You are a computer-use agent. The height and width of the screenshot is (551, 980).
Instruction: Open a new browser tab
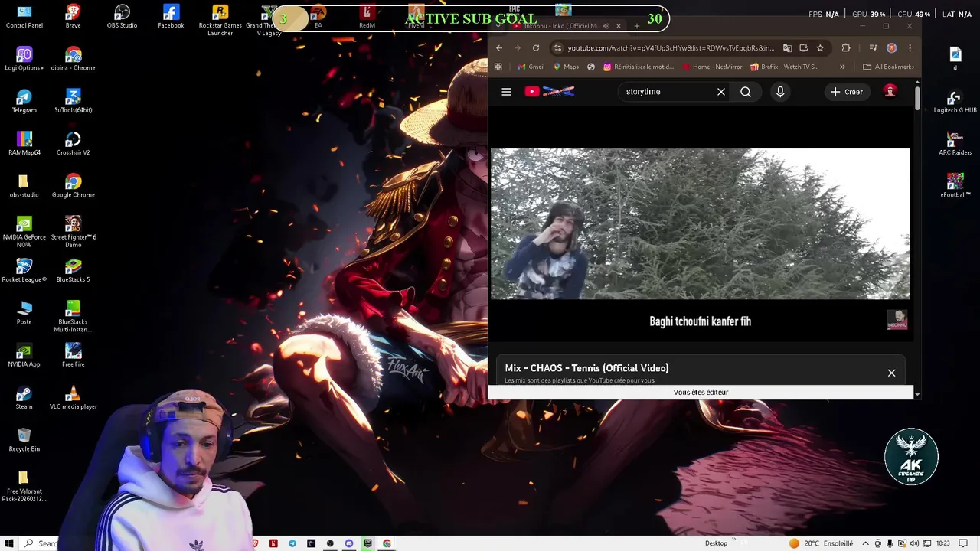click(636, 26)
